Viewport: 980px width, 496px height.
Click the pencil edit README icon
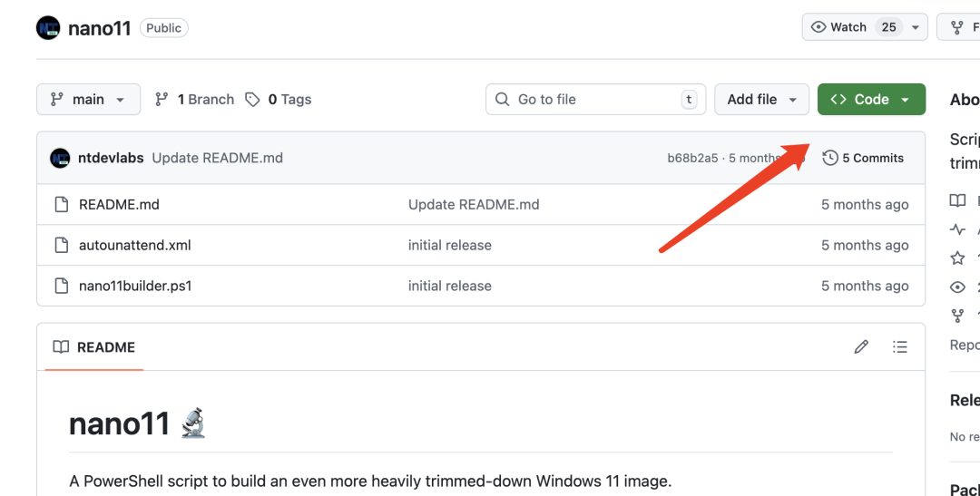861,346
